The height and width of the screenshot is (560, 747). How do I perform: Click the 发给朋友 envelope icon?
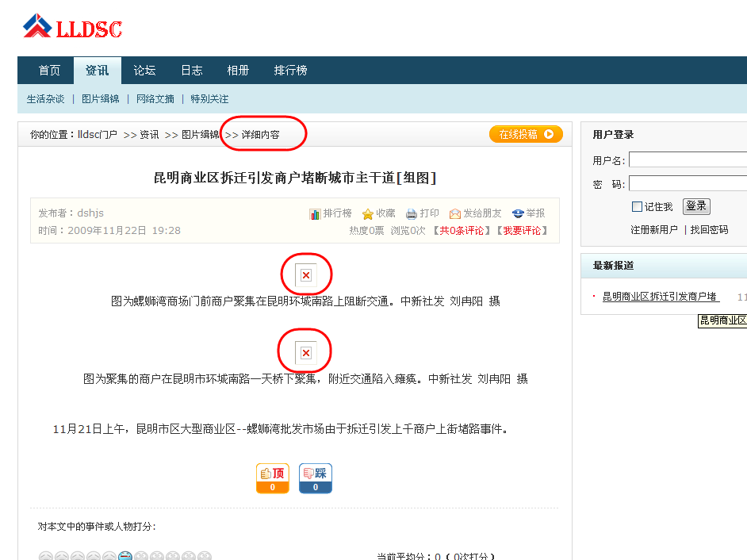pyautogui.click(x=455, y=214)
